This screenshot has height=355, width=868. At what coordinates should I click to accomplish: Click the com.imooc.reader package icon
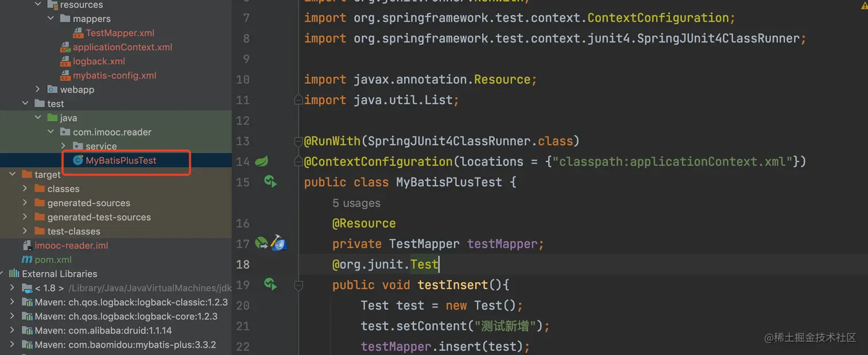tap(65, 132)
